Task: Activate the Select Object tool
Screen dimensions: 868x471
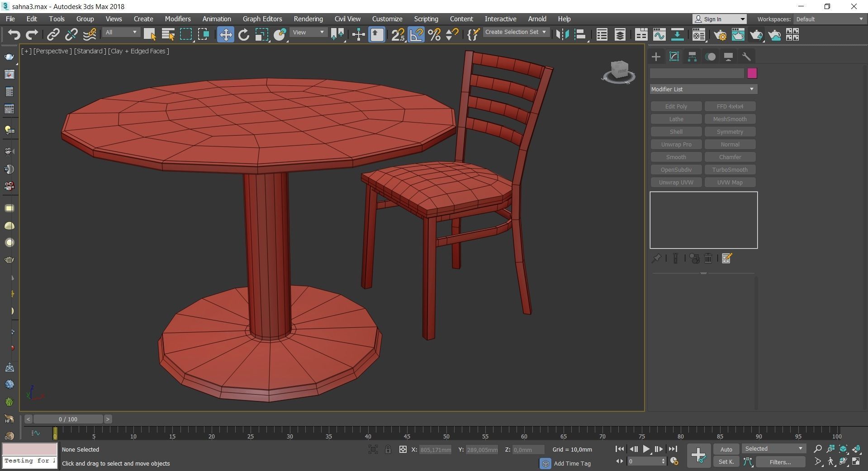Action: [x=150, y=35]
